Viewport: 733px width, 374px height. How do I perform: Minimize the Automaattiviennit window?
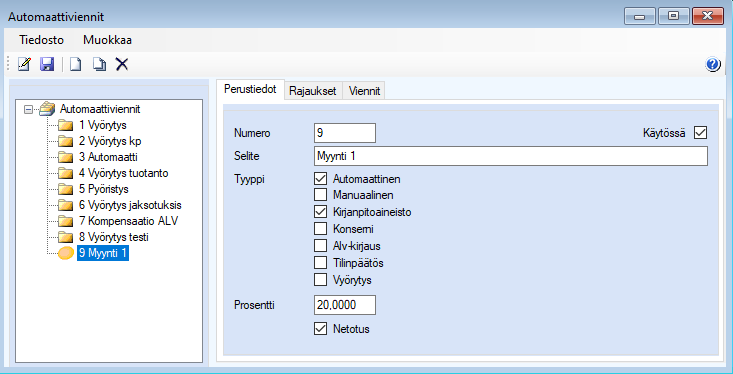[640, 16]
